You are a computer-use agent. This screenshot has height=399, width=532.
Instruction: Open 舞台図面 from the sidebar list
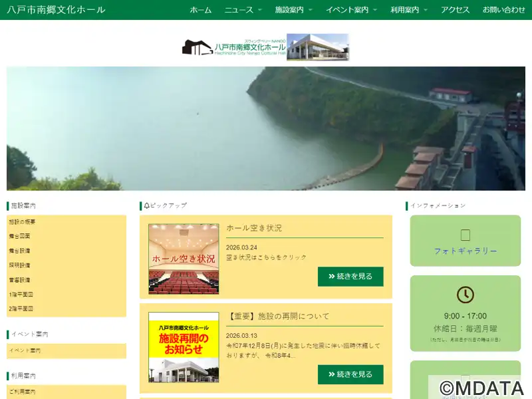tap(19, 236)
